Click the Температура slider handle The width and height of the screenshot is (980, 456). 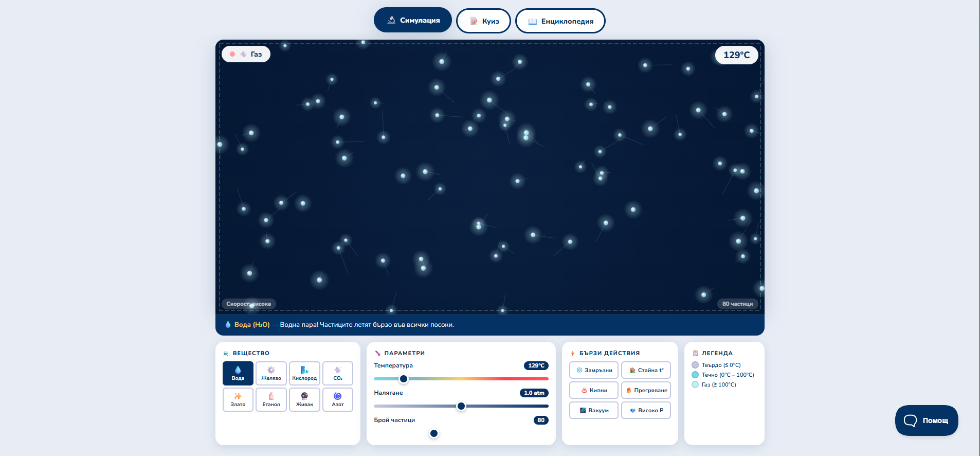pyautogui.click(x=404, y=379)
